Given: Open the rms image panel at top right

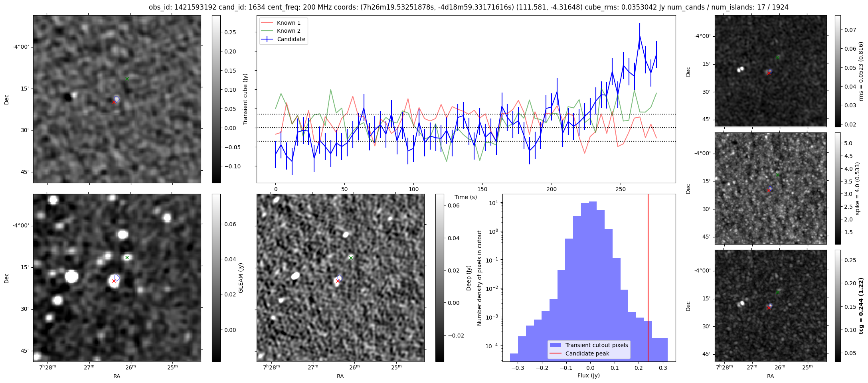Looking at the screenshot, I should [x=770, y=71].
